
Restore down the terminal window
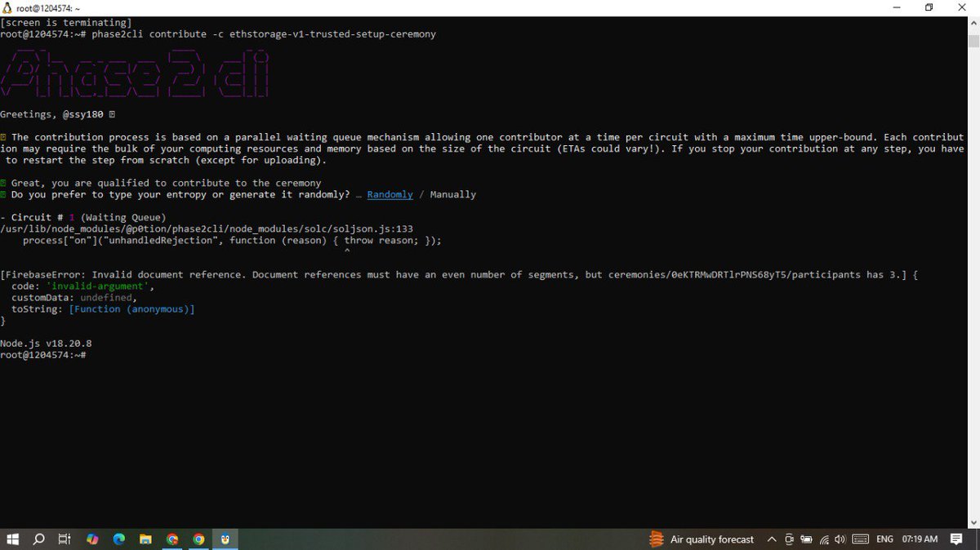coord(929,7)
